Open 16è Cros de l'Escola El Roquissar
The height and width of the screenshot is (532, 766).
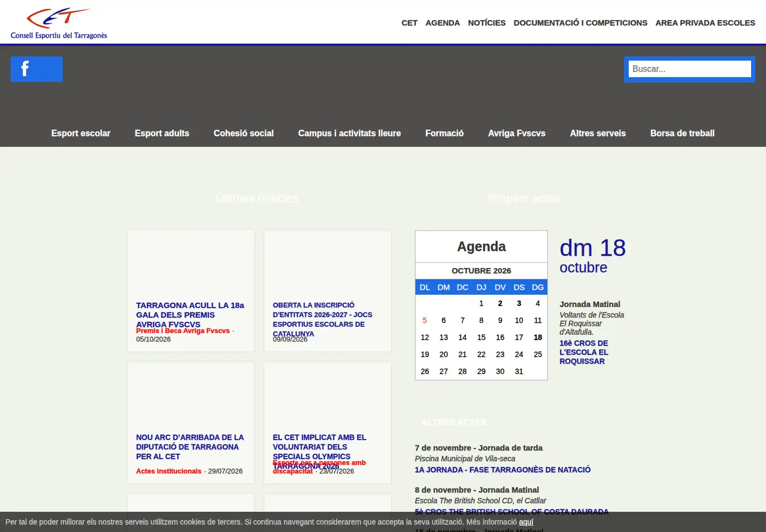pyautogui.click(x=584, y=352)
